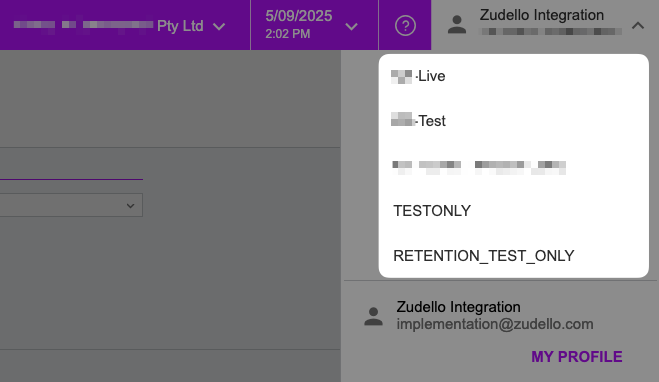Screen dimensions: 659x382
Task: Click the implementation@zudello.com email text
Action: point(495,324)
